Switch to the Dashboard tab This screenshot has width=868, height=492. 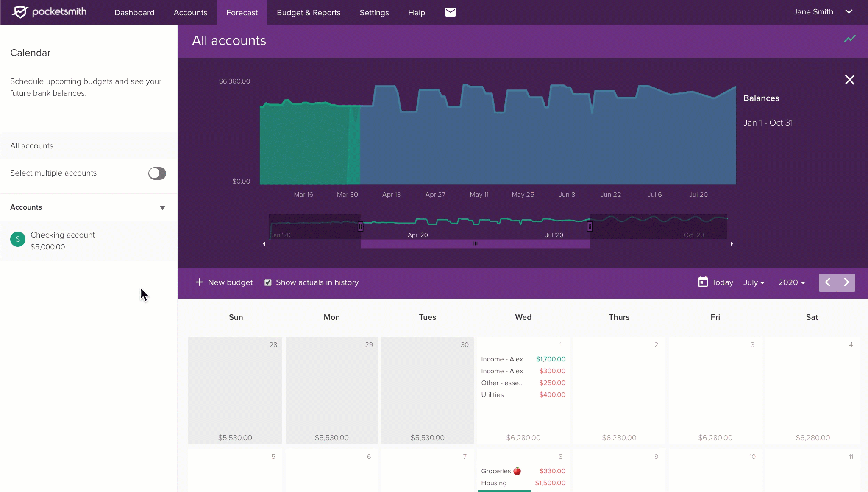point(134,13)
